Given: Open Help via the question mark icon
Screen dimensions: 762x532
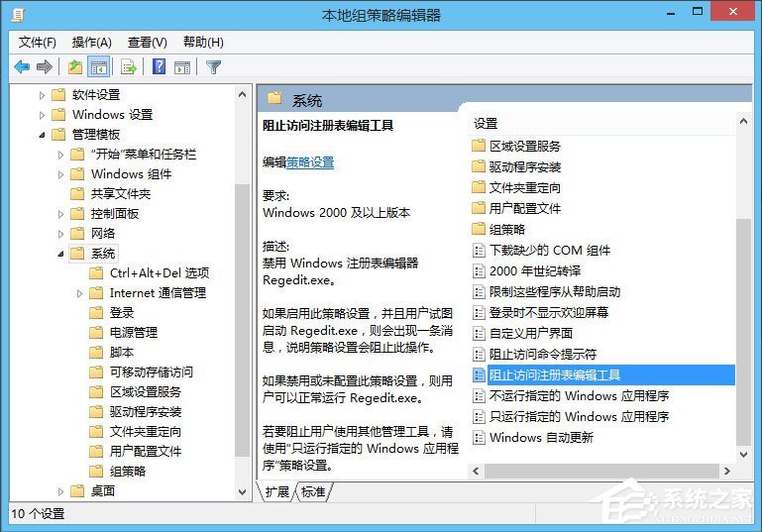Looking at the screenshot, I should [159, 67].
